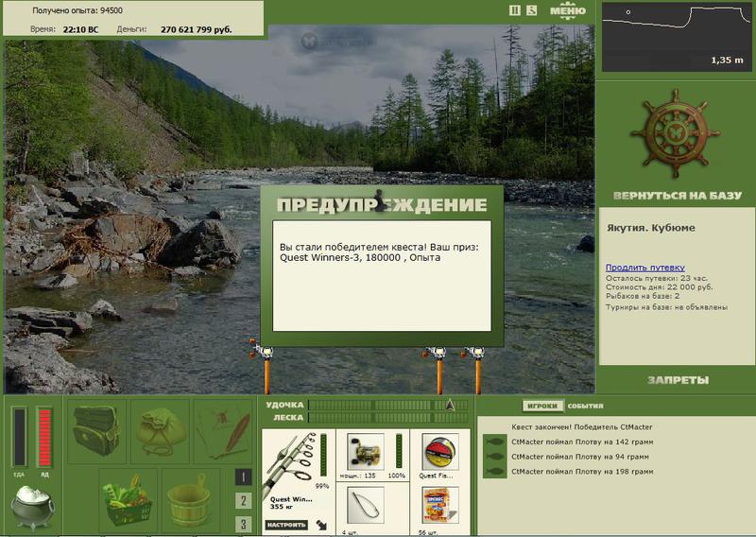Click the reel icon with мощн.: 135
The image size is (756, 537).
click(366, 452)
